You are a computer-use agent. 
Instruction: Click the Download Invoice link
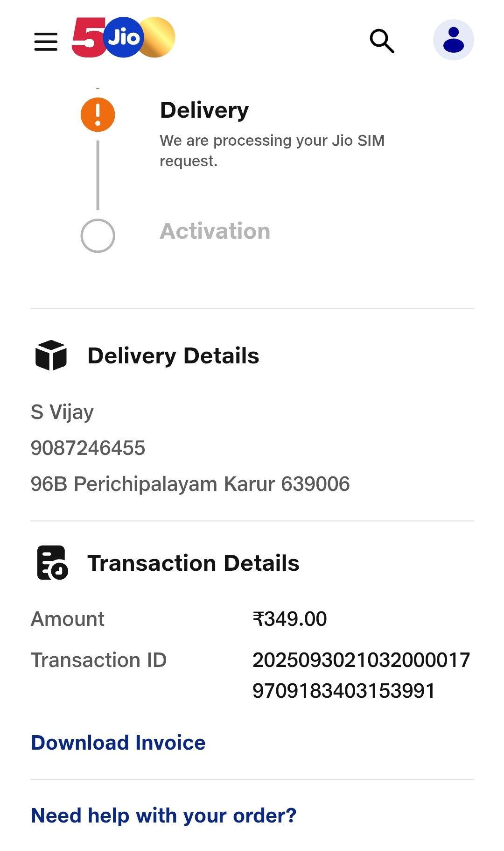point(118,743)
